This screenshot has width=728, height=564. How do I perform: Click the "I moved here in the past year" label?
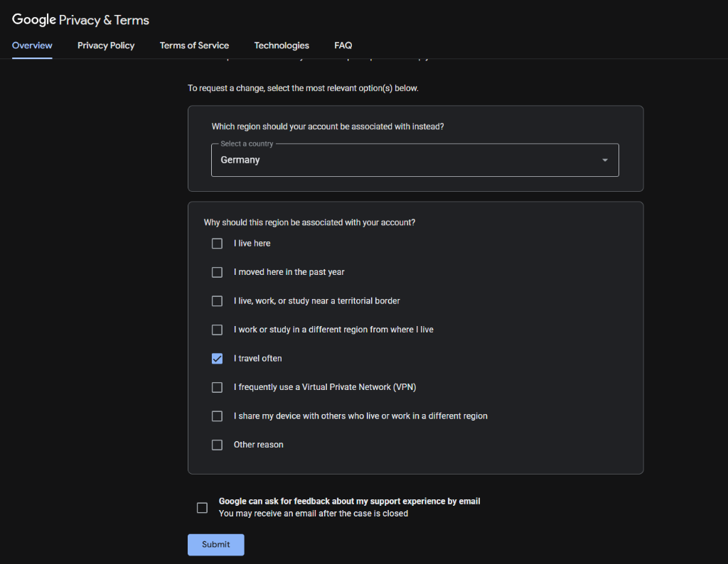point(289,272)
